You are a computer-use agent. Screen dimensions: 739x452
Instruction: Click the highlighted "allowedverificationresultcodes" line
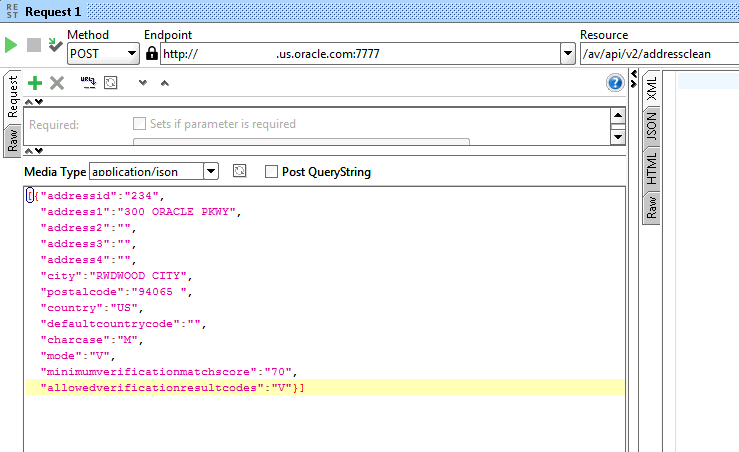click(x=325, y=387)
